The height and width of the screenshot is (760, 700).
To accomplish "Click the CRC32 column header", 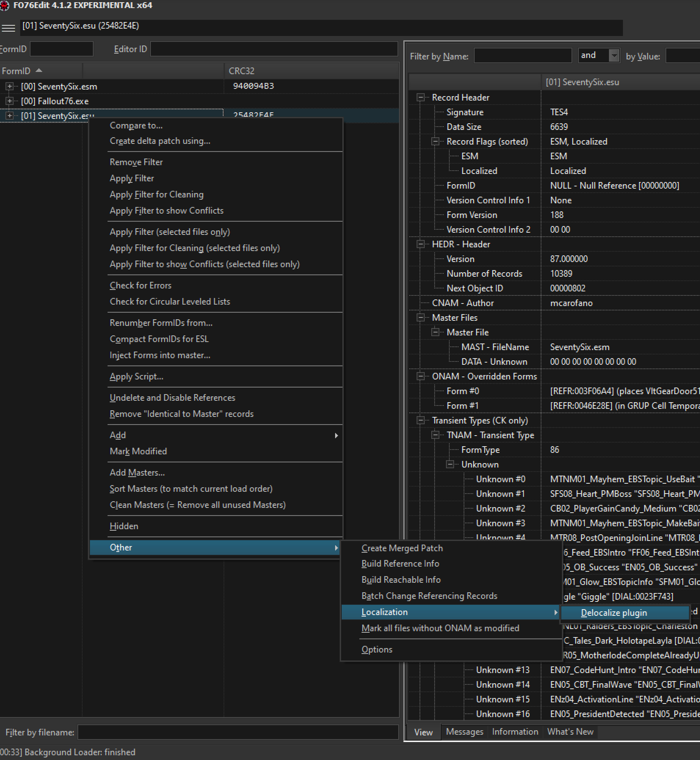I will pos(241,71).
